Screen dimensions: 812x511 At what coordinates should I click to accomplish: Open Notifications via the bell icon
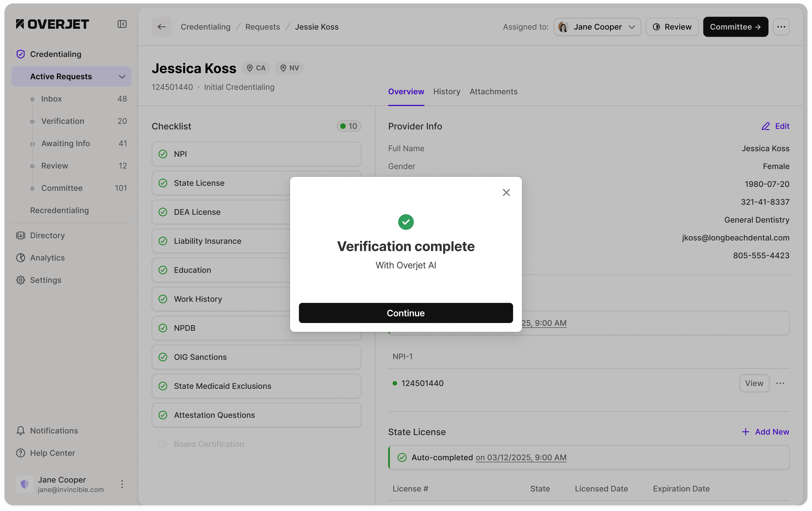pyautogui.click(x=20, y=431)
